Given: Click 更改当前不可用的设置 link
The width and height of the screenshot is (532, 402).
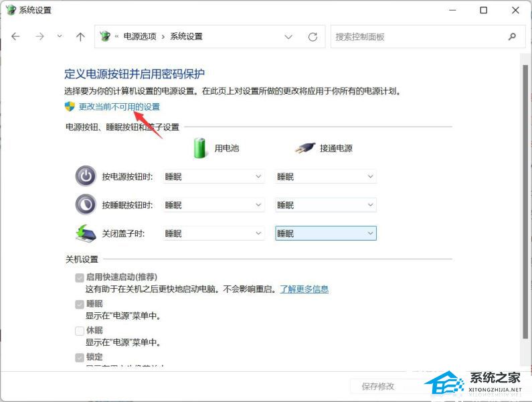Looking at the screenshot, I should (x=119, y=107).
